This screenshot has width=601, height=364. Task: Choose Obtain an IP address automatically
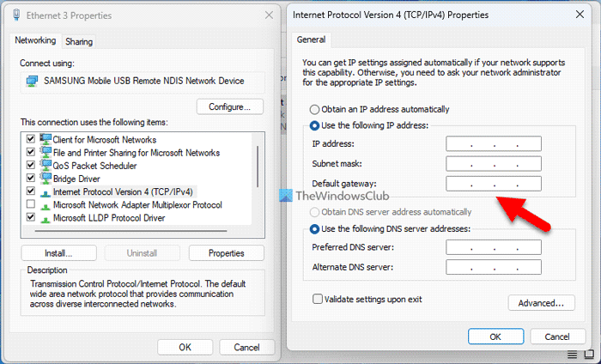[x=315, y=110]
